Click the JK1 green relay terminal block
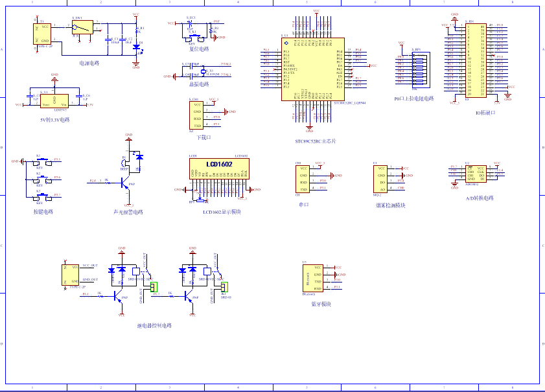This screenshot has width=545, height=392. pos(224,287)
